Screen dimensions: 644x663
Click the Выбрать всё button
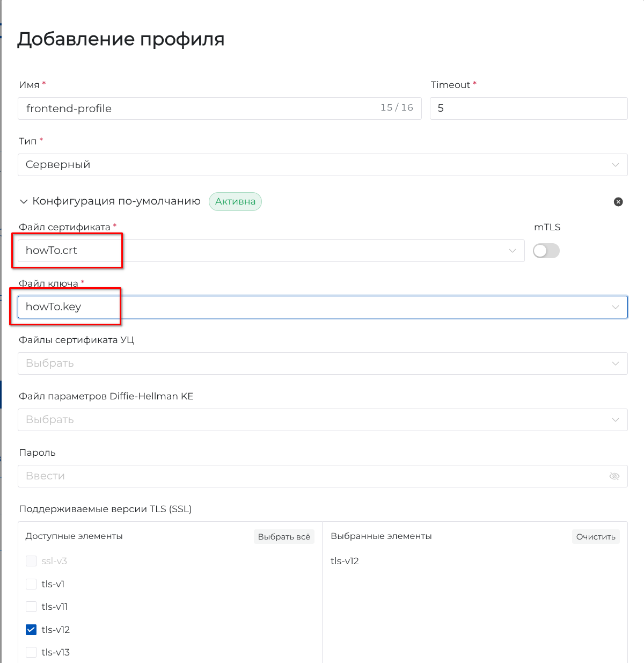coord(284,537)
